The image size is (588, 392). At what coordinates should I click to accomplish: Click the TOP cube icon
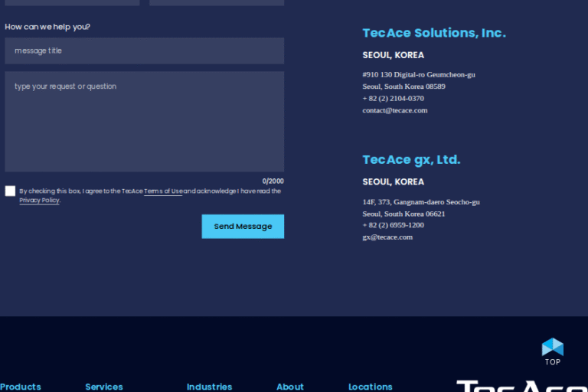(x=552, y=348)
